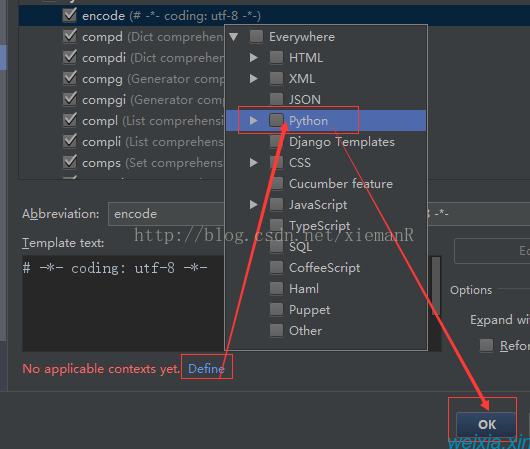Screen dimensions: 530x449
Task: Expand the XML context arrow
Action: click(x=254, y=78)
